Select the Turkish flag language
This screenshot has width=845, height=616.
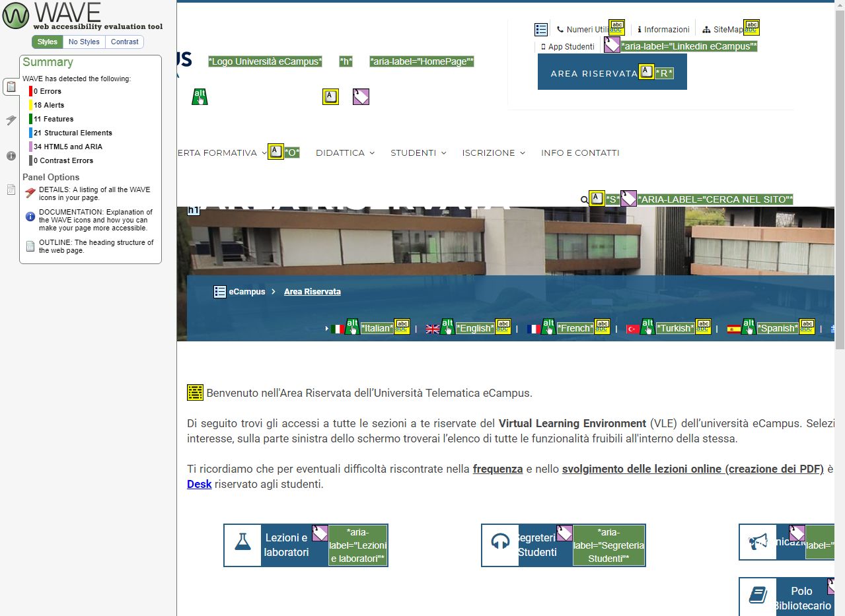pyautogui.click(x=633, y=329)
